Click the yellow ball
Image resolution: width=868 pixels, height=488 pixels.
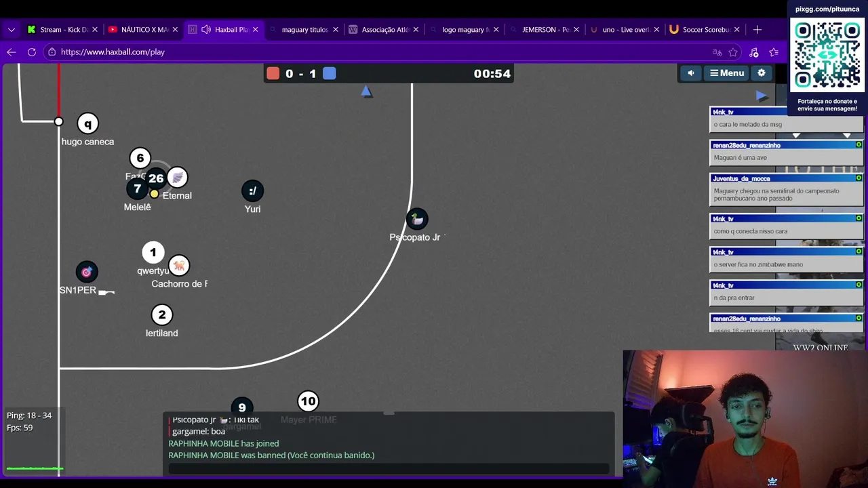154,195
